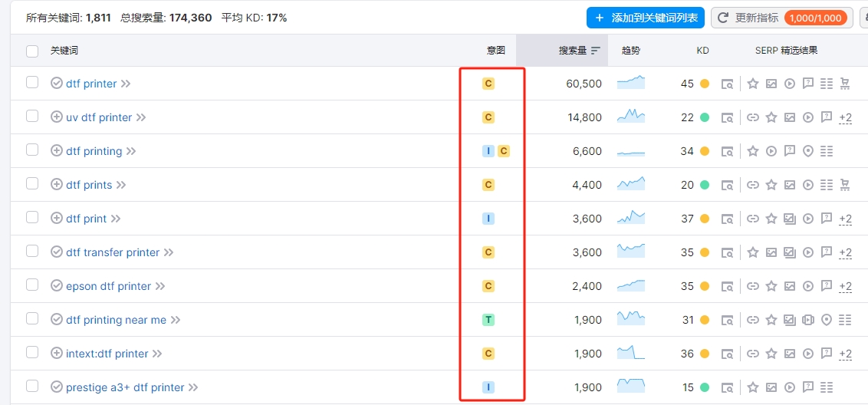The image size is (868, 405).
Task: Expand double chevron next to dtf prints
Action: [121, 186]
